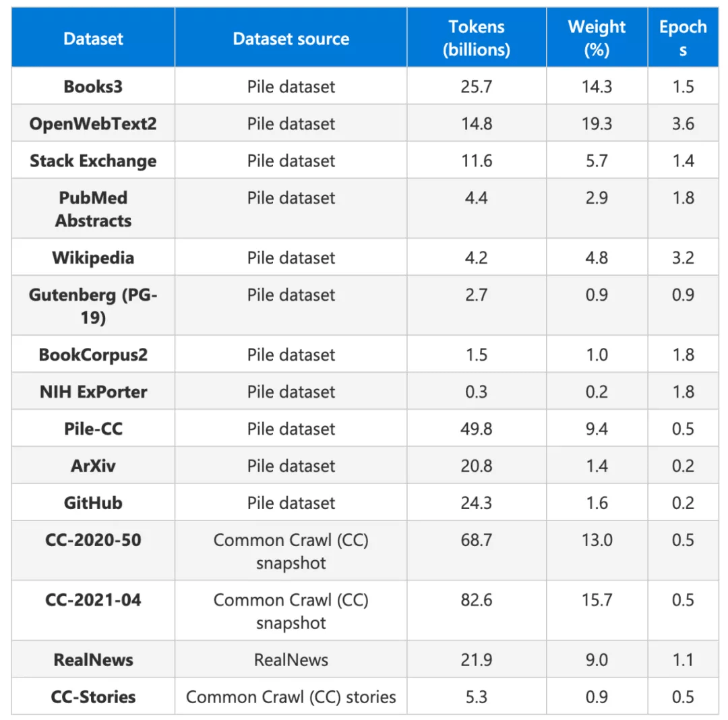Click the Pile-CC dataset cell
728x720 pixels.
93,429
